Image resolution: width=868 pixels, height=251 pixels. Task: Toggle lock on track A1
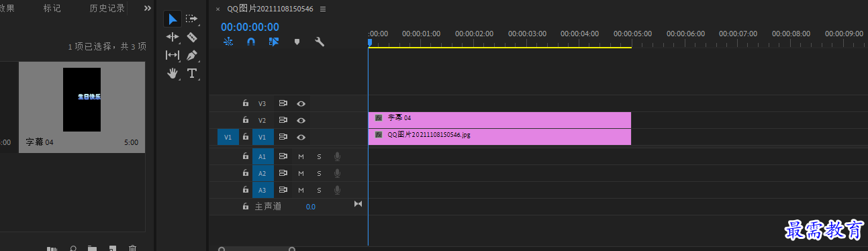(246, 156)
